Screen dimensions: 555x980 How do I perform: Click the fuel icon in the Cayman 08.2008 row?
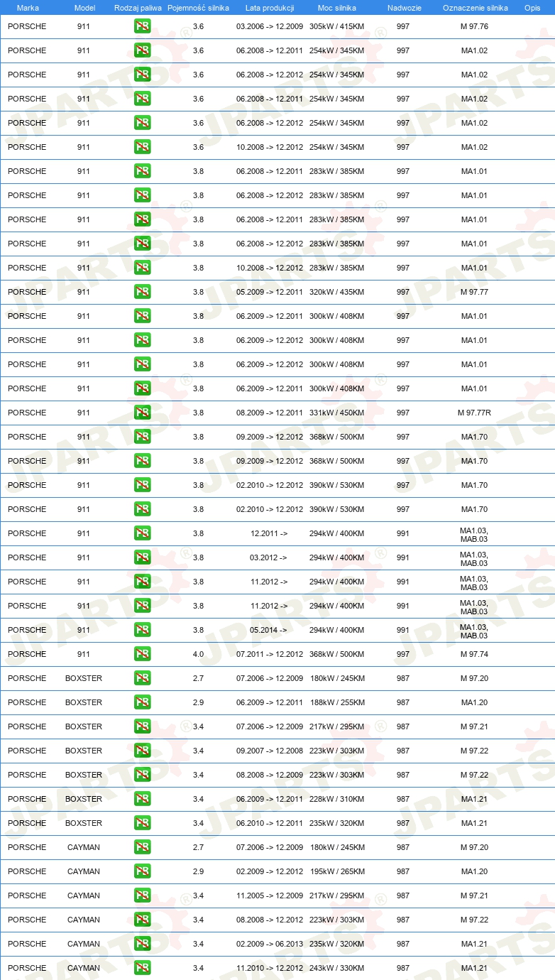[x=142, y=920]
